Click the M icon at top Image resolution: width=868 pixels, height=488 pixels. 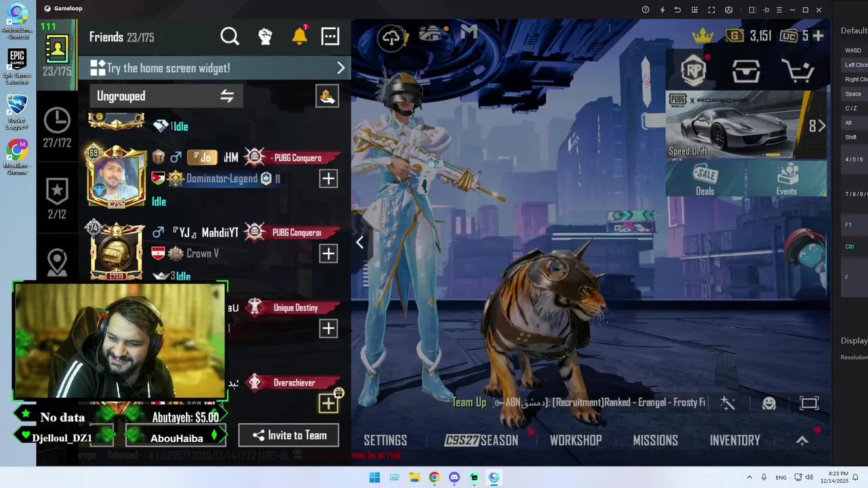pos(469,31)
